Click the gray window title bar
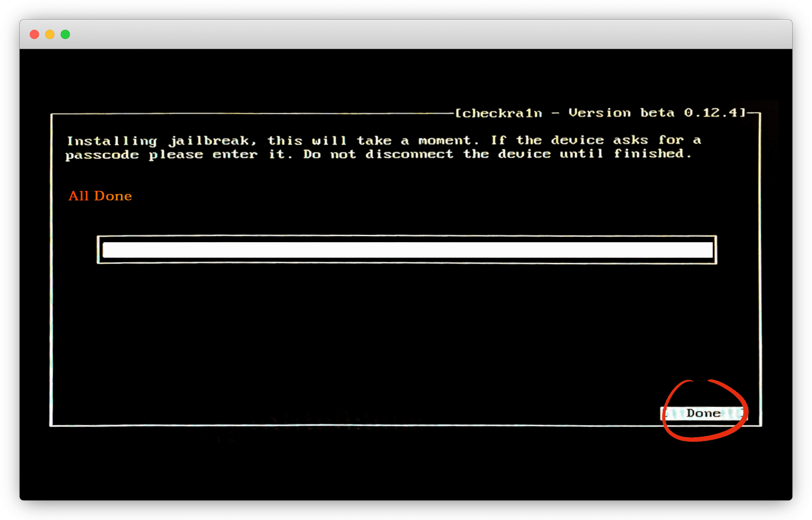812x520 pixels. [x=406, y=34]
